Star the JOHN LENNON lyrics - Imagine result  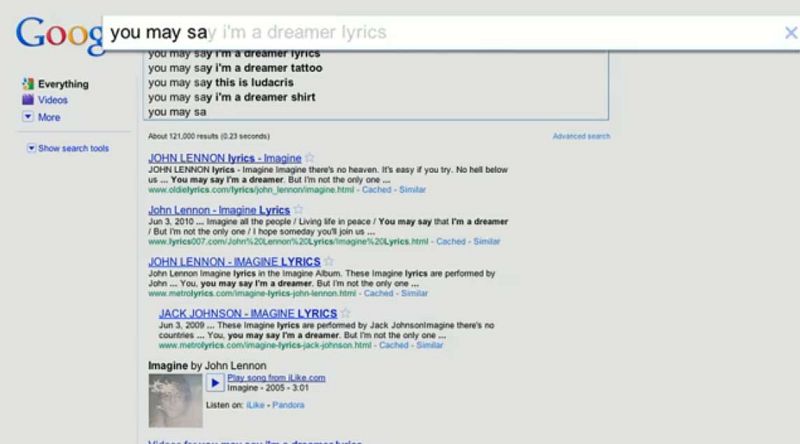pos(310,158)
